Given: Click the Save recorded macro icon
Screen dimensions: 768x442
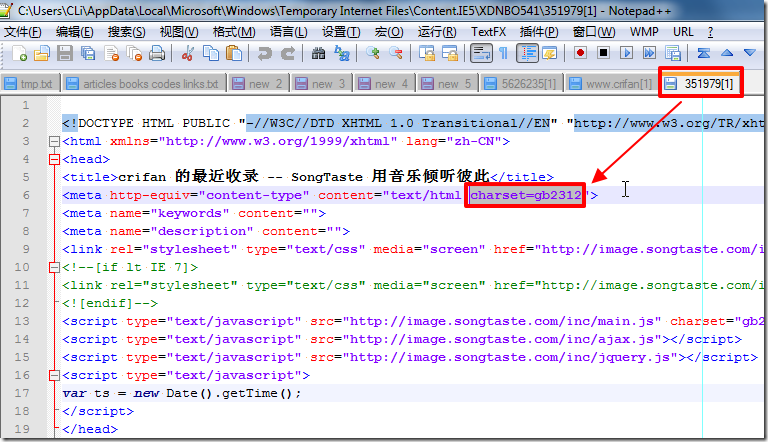Looking at the screenshot, I should [673, 53].
